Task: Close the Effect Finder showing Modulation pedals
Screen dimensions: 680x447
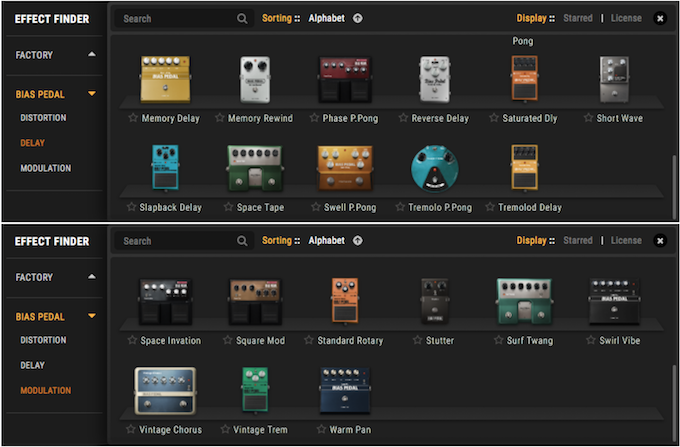Action: coord(660,241)
